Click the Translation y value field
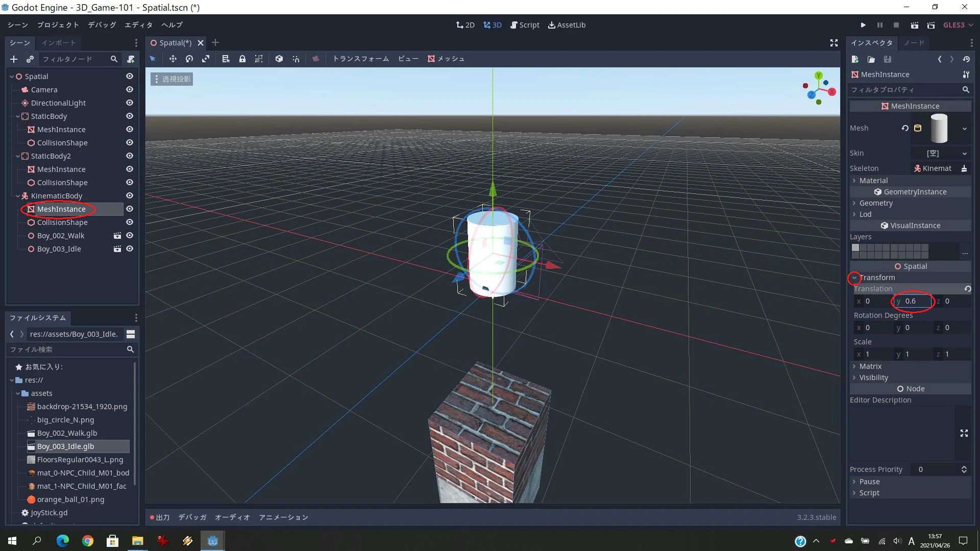 912,302
